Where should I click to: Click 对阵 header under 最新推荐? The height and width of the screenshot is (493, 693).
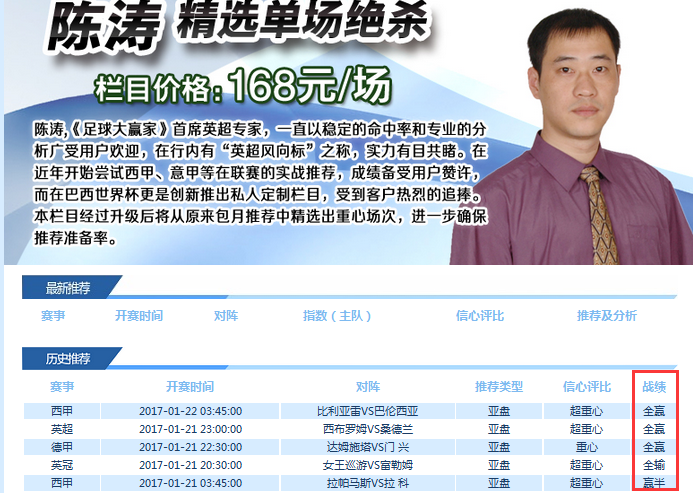(226, 316)
